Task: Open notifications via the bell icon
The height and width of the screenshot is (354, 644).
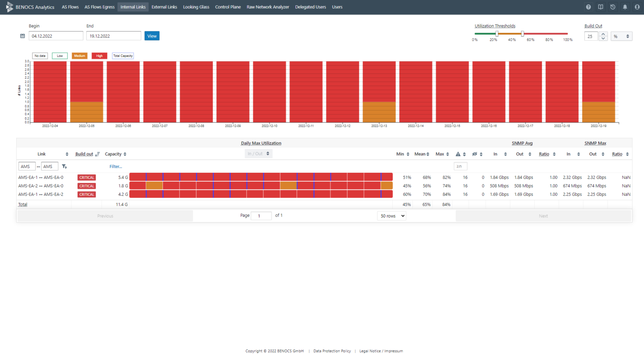Action: click(x=624, y=7)
